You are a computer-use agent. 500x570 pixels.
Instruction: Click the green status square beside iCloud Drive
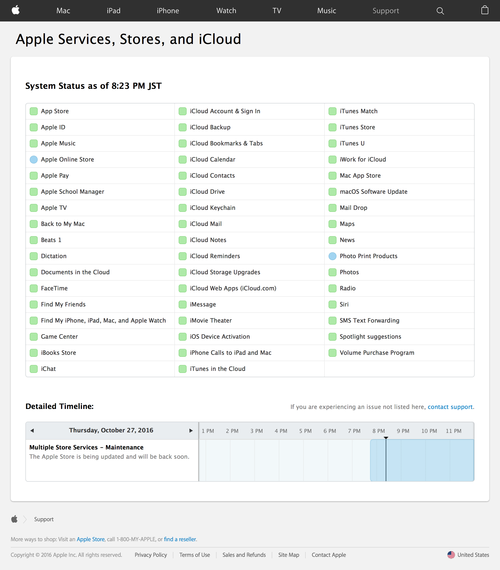[183, 192]
